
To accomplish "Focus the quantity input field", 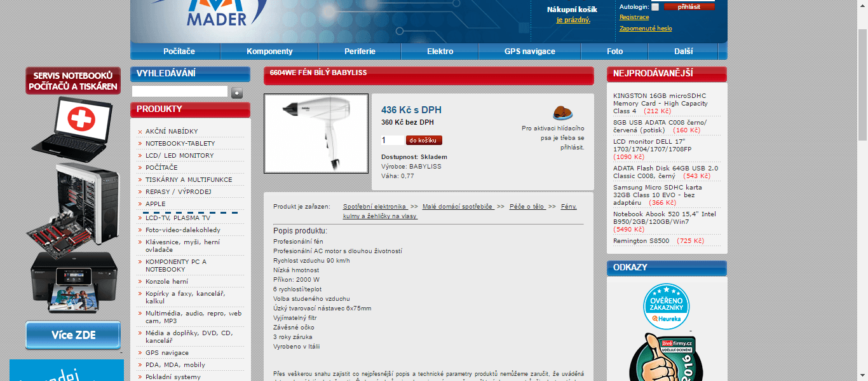I will click(392, 141).
